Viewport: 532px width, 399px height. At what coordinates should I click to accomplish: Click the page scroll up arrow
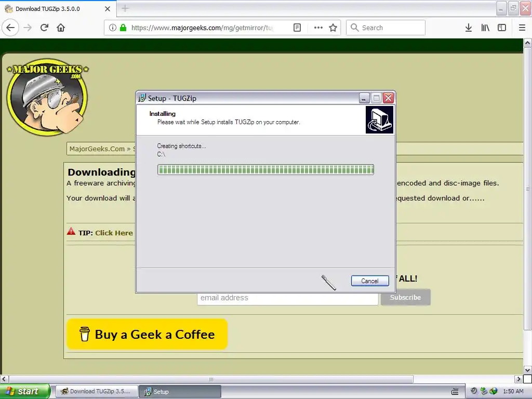(527, 43)
